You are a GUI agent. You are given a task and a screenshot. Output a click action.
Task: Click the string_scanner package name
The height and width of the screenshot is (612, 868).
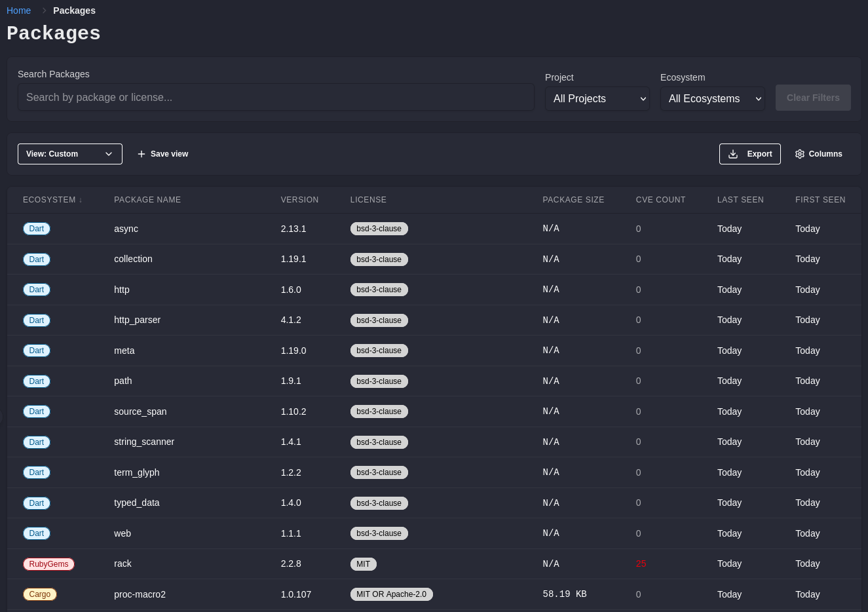click(x=144, y=442)
